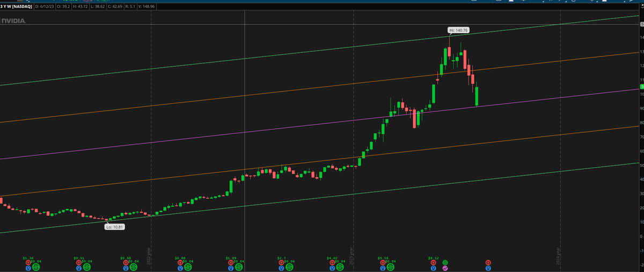Viewport: 644px width, 272px height.
Task: Open the blue earnings icon below $0.51
Action: 78,268
